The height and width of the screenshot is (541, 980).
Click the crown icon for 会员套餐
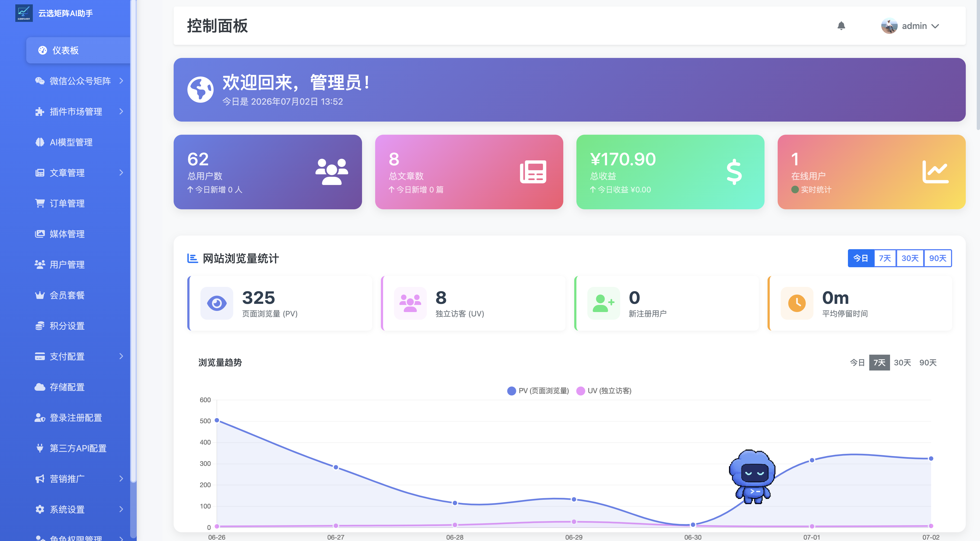pyautogui.click(x=40, y=295)
